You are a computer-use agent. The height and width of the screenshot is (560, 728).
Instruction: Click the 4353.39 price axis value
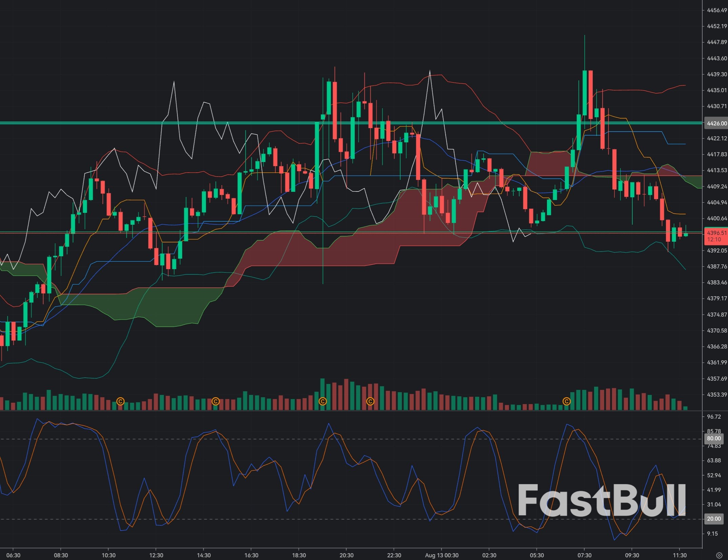tap(717, 395)
